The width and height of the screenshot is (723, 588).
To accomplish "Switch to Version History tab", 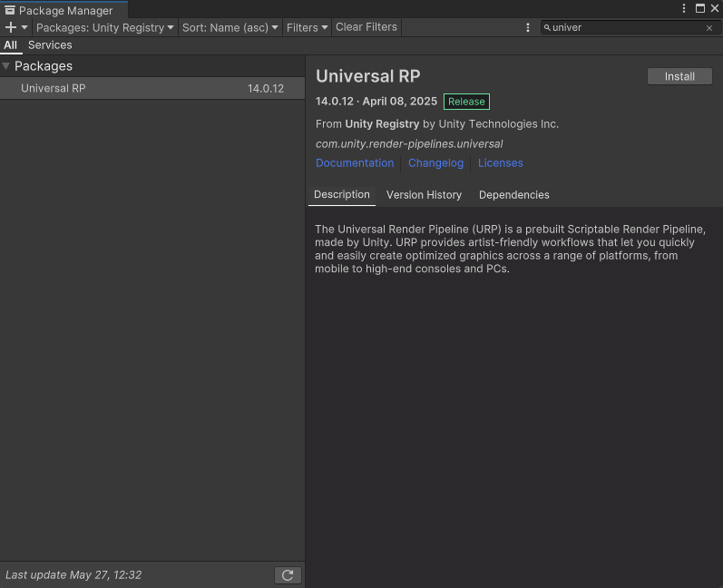I will (424, 195).
